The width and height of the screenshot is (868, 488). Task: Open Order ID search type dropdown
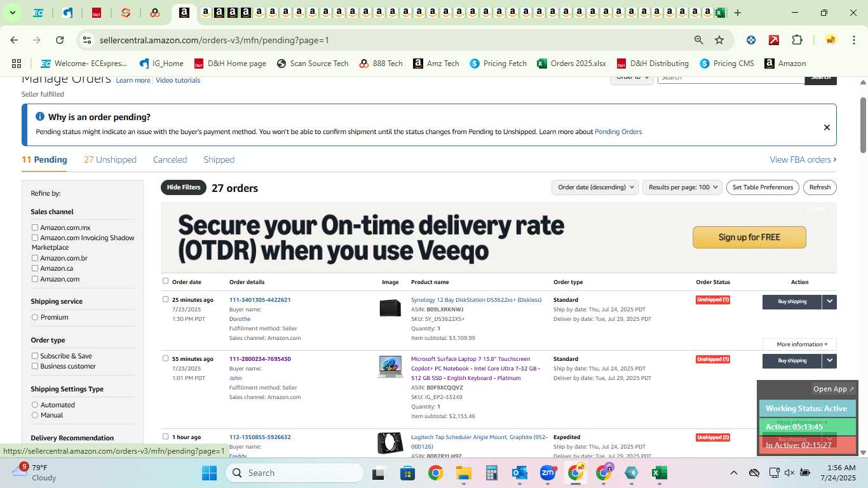pos(633,78)
